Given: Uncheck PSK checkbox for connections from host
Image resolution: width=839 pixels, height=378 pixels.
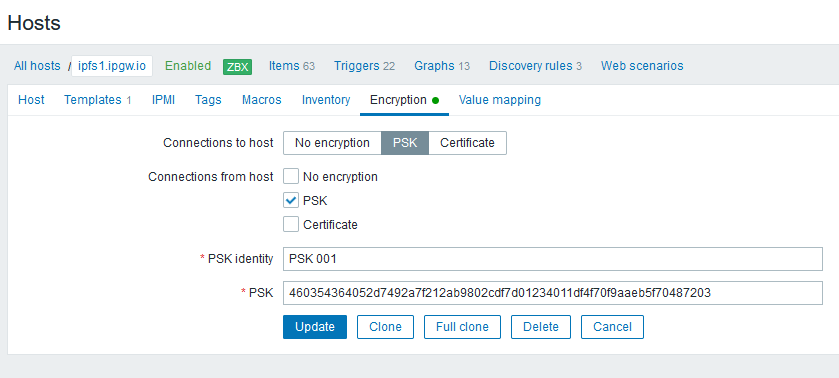Looking at the screenshot, I should pyautogui.click(x=291, y=201).
